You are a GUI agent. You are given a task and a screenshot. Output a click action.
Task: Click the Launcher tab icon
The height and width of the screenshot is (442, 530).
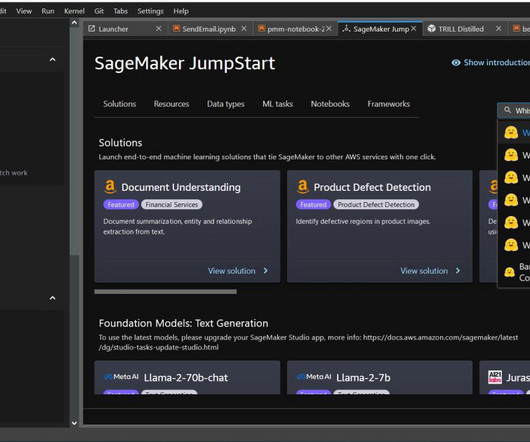(92, 29)
